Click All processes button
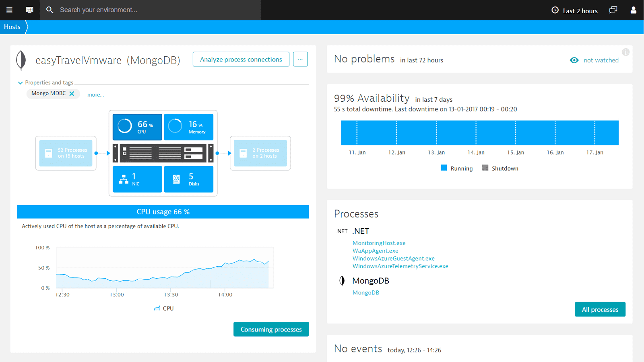The width and height of the screenshot is (644, 362). tap(600, 309)
